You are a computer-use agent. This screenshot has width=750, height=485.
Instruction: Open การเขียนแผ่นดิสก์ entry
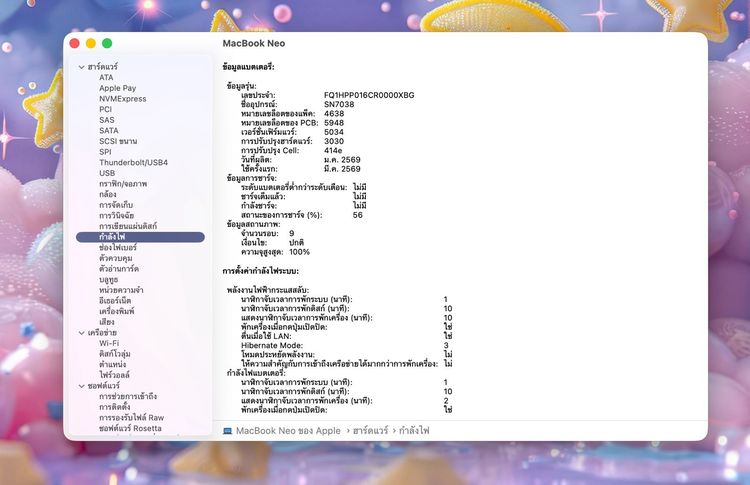pos(128,226)
